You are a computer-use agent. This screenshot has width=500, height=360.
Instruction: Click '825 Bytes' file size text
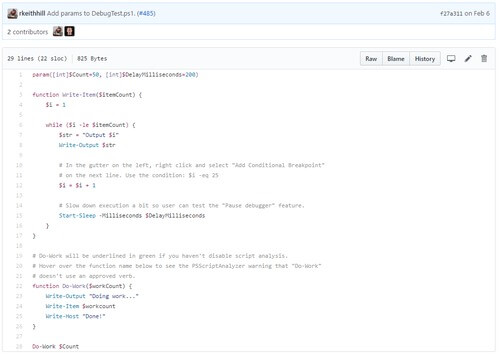click(x=92, y=59)
